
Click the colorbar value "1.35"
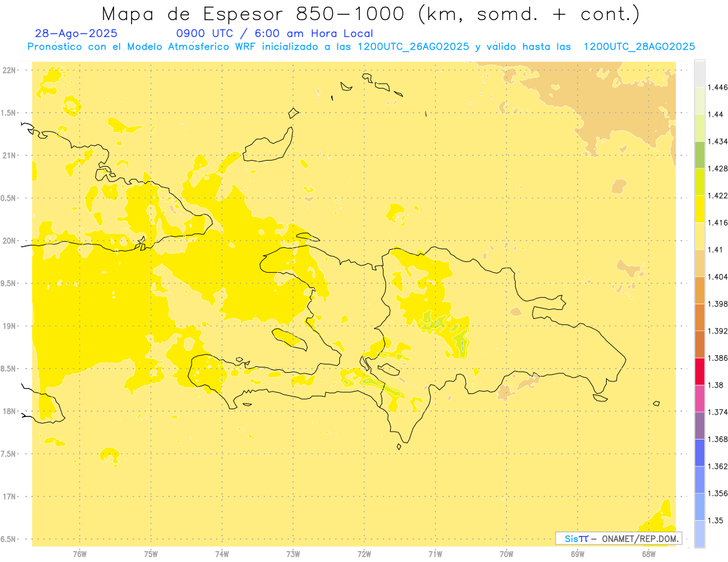click(x=715, y=520)
